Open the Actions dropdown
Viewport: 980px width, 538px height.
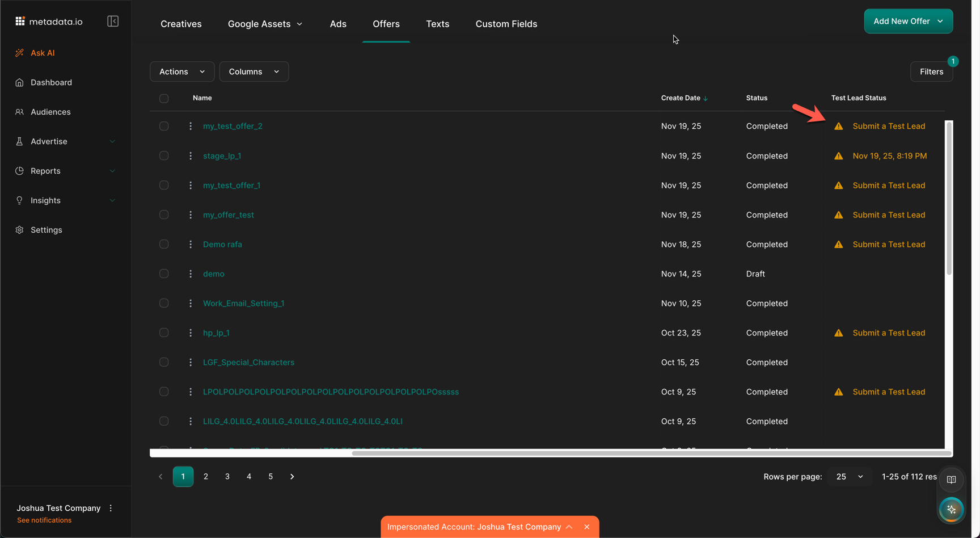(181, 72)
